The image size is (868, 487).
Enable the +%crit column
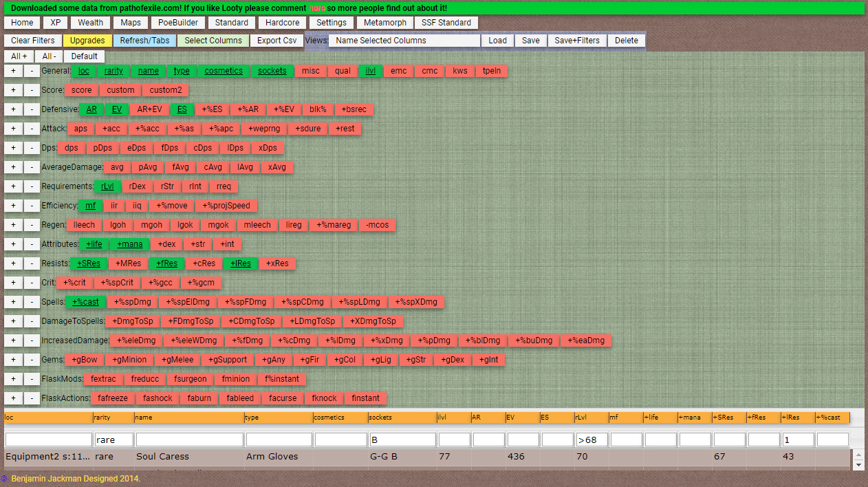point(74,283)
